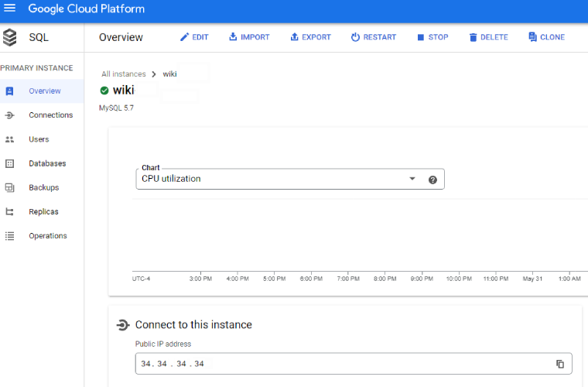Image resolution: width=588 pixels, height=387 pixels.
Task: Click the Databases grid icon
Action: coord(10,163)
